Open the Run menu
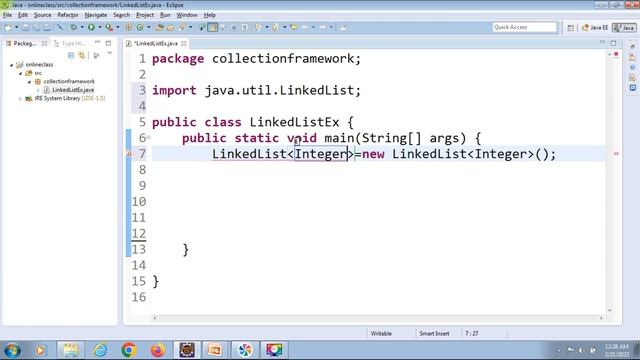640x360 pixels. pos(165,15)
